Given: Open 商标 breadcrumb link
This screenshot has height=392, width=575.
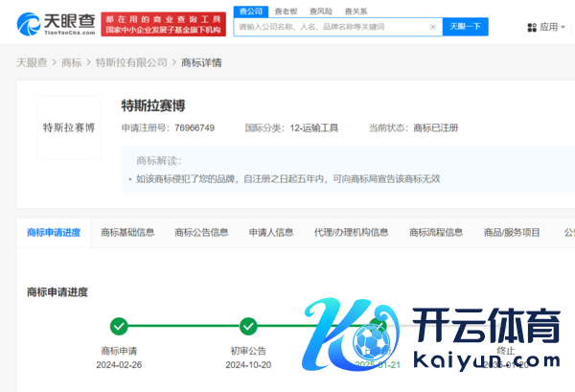Looking at the screenshot, I should [72, 62].
